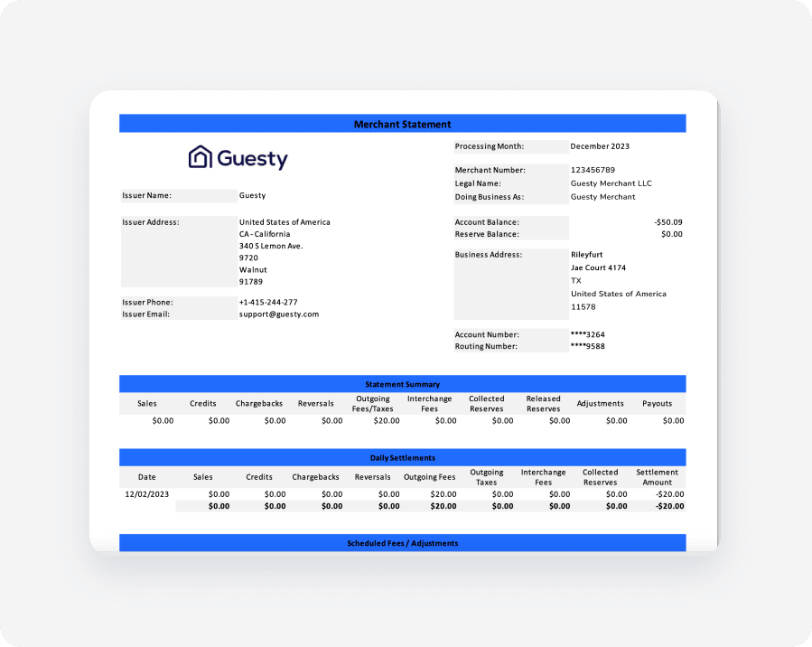Click the Statement Summary section header
Image resolution: width=812 pixels, height=647 pixels.
coord(402,384)
